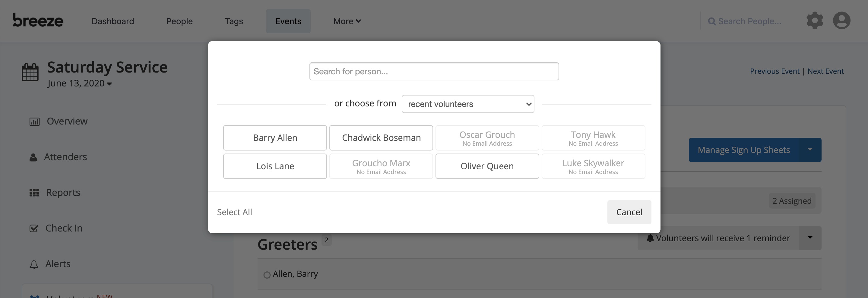Expand the Manage Sign Up Sheets arrow
Image resolution: width=868 pixels, height=298 pixels.
pyautogui.click(x=810, y=150)
